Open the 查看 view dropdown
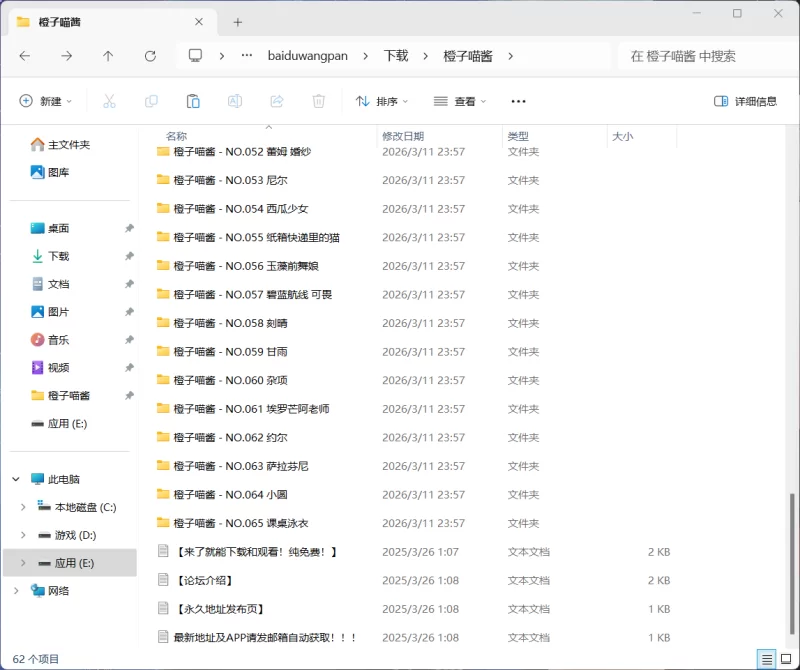Viewport: 800px width, 670px height. pos(459,101)
